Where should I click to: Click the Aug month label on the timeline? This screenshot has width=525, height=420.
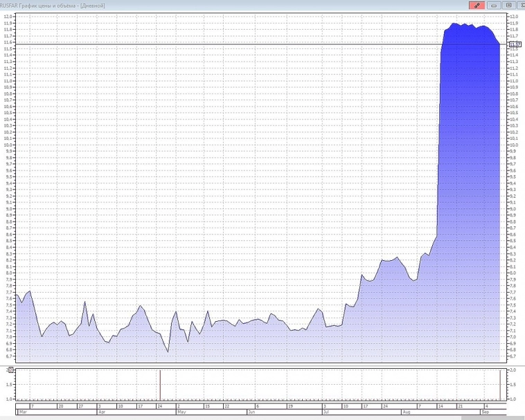coord(405,412)
